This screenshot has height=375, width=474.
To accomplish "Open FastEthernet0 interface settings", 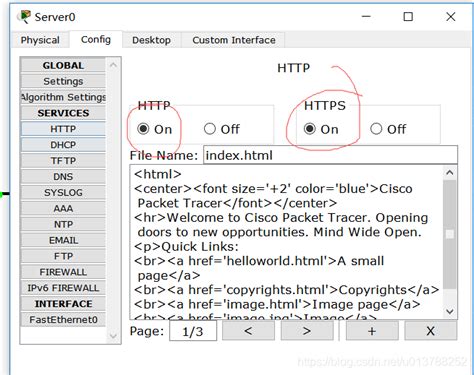I will (63, 320).
